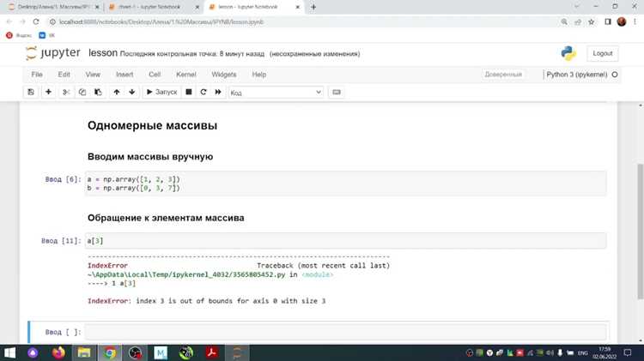Open a new browser tab
Image resolution: width=644 pixels, height=361 pixels.
click(313, 7)
